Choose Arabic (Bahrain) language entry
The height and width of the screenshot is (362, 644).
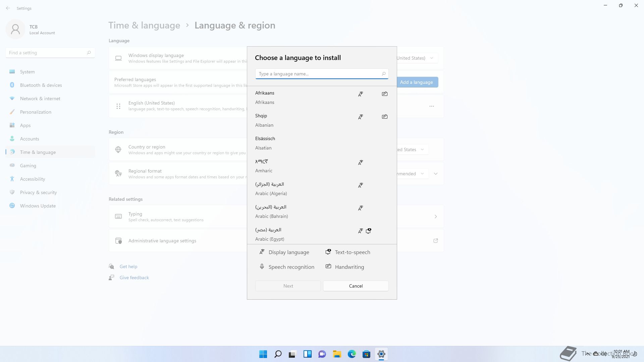click(x=322, y=212)
